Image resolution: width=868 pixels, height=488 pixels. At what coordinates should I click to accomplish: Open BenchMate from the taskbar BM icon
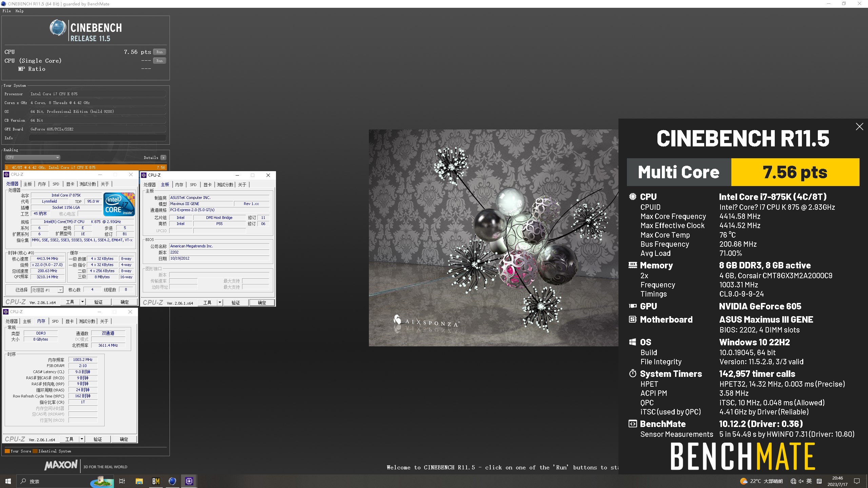click(x=156, y=481)
